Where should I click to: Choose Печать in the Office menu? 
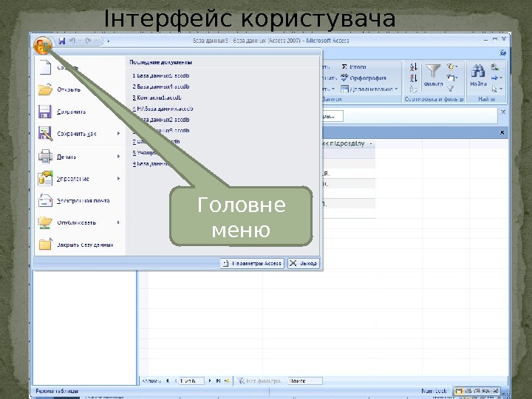(79, 157)
